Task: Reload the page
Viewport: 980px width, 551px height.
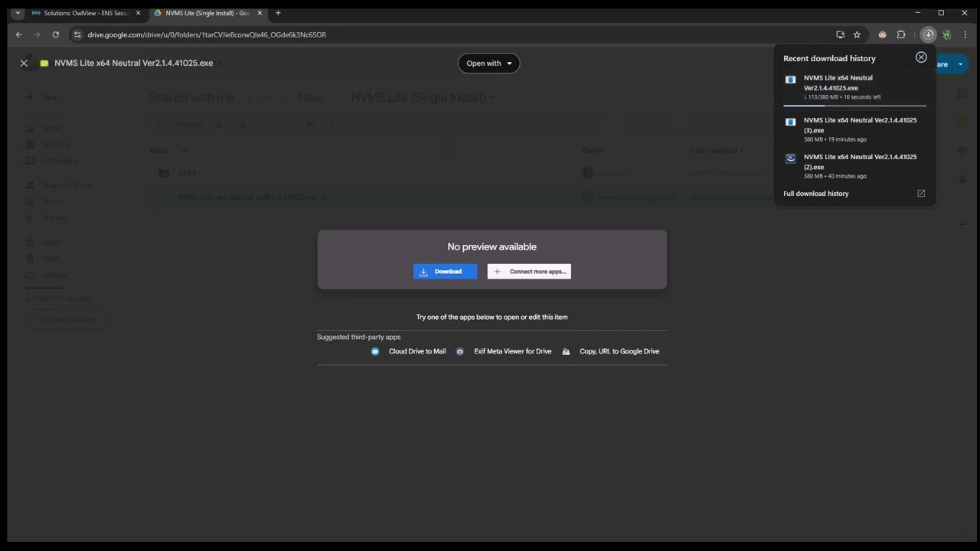Action: pyautogui.click(x=55, y=34)
